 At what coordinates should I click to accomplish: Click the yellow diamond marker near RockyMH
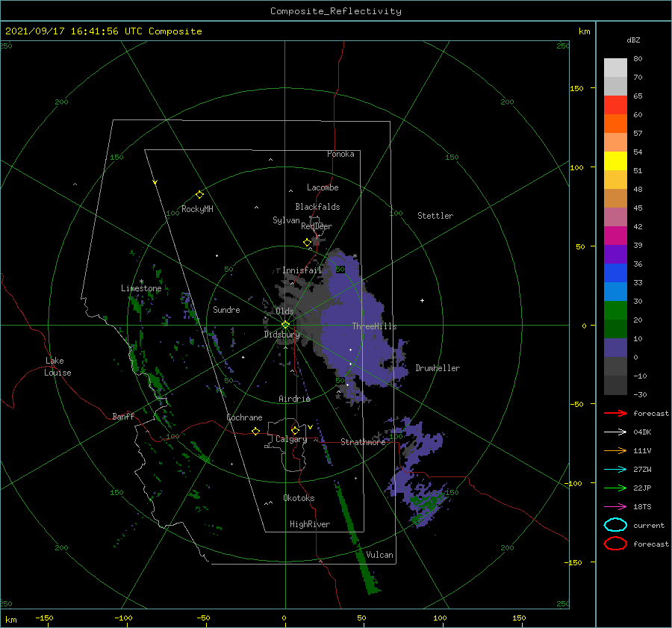pyautogui.click(x=199, y=195)
